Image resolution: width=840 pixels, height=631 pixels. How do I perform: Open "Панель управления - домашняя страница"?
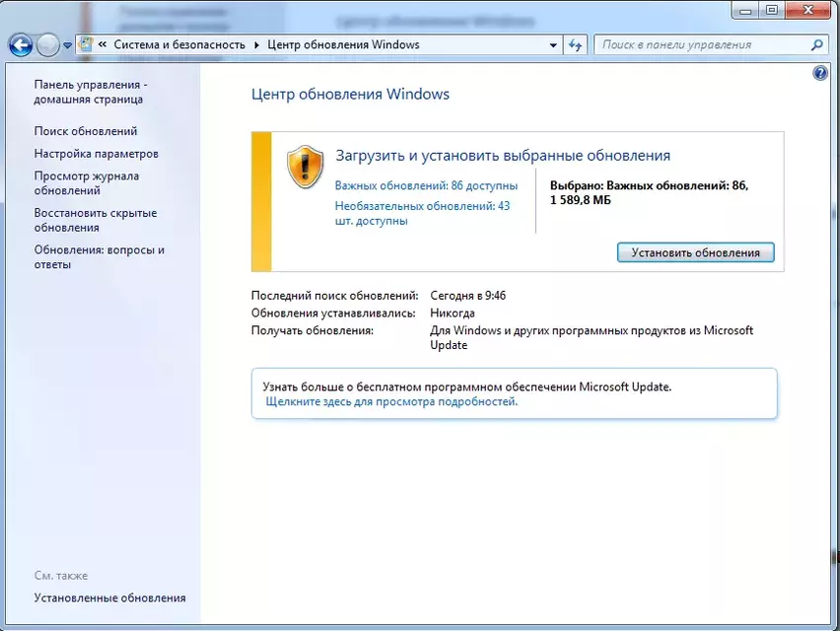pyautogui.click(x=91, y=92)
